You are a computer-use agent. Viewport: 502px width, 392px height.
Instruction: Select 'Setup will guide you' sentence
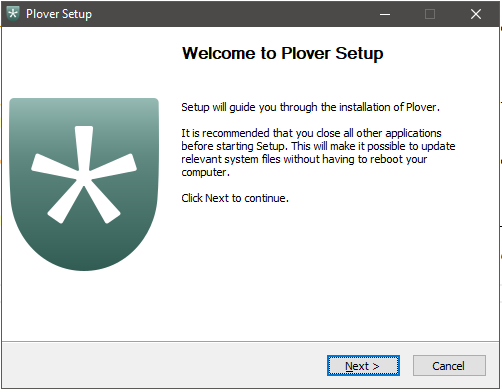coord(310,107)
